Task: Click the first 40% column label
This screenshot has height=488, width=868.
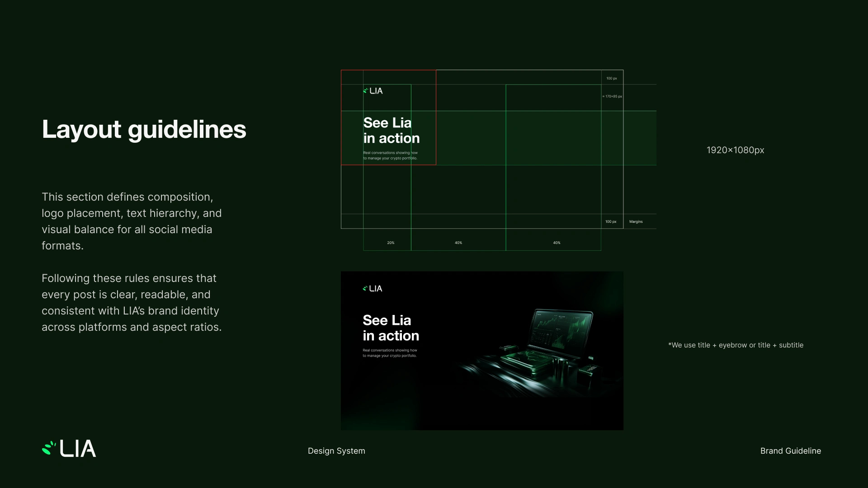Action: click(x=458, y=243)
